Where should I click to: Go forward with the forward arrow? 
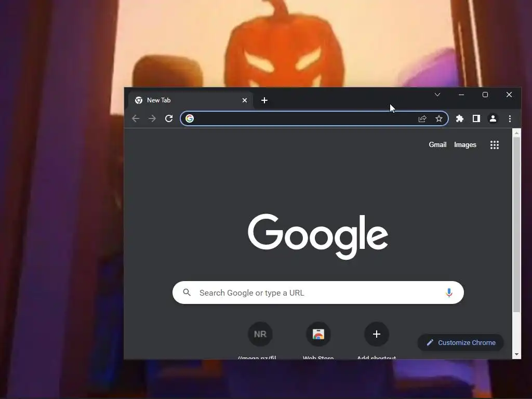pos(152,118)
